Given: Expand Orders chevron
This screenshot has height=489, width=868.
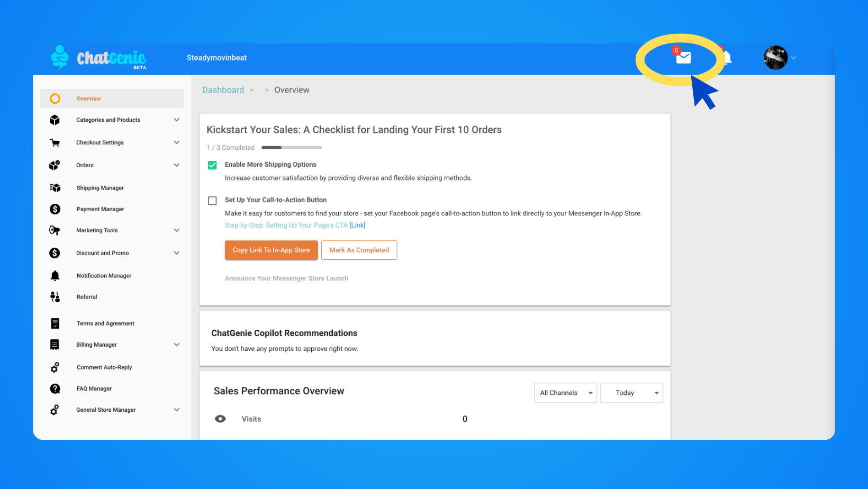Looking at the screenshot, I should click(177, 165).
